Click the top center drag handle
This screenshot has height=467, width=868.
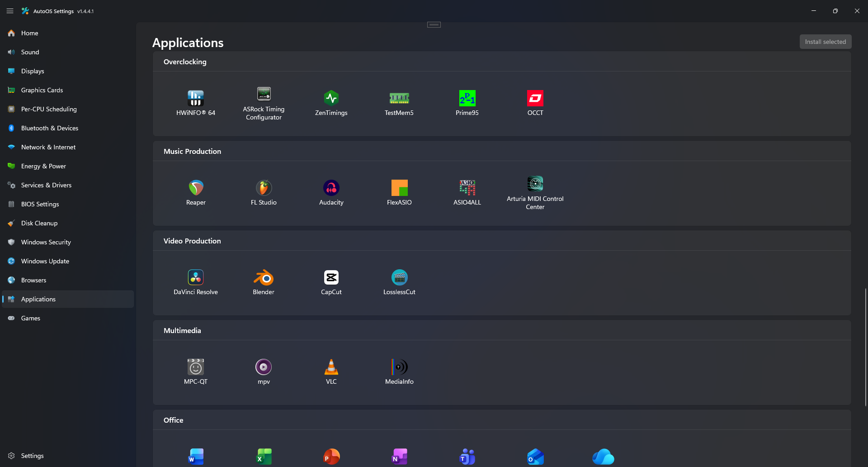tap(434, 25)
